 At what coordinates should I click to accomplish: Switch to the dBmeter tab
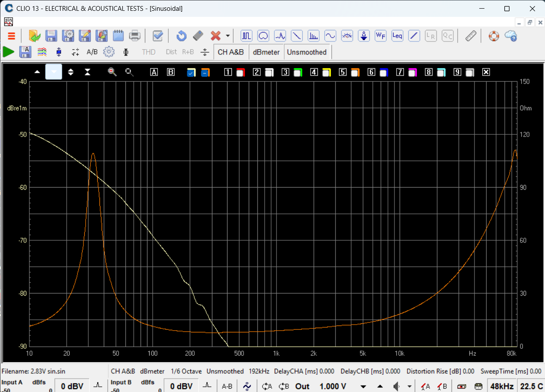coord(266,52)
